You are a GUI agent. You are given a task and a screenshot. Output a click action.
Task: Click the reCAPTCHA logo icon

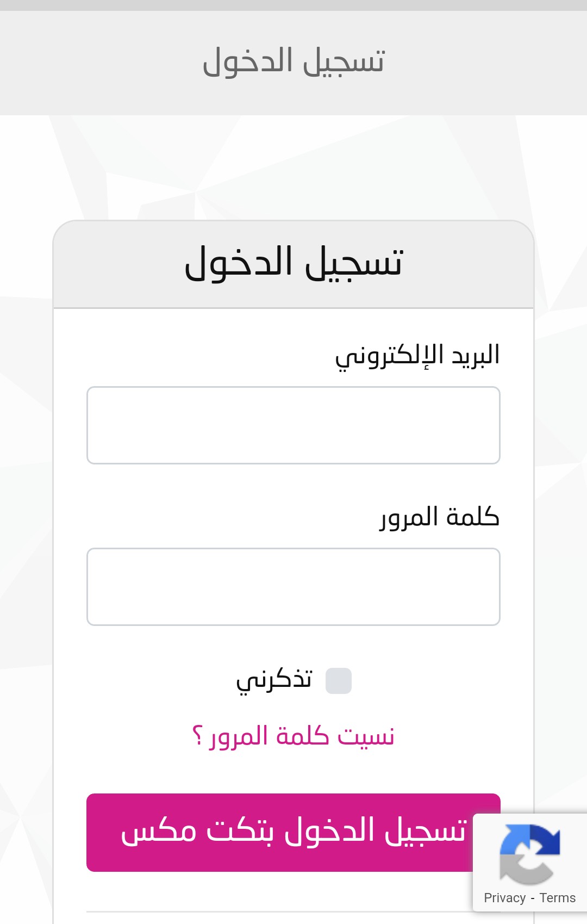530,854
